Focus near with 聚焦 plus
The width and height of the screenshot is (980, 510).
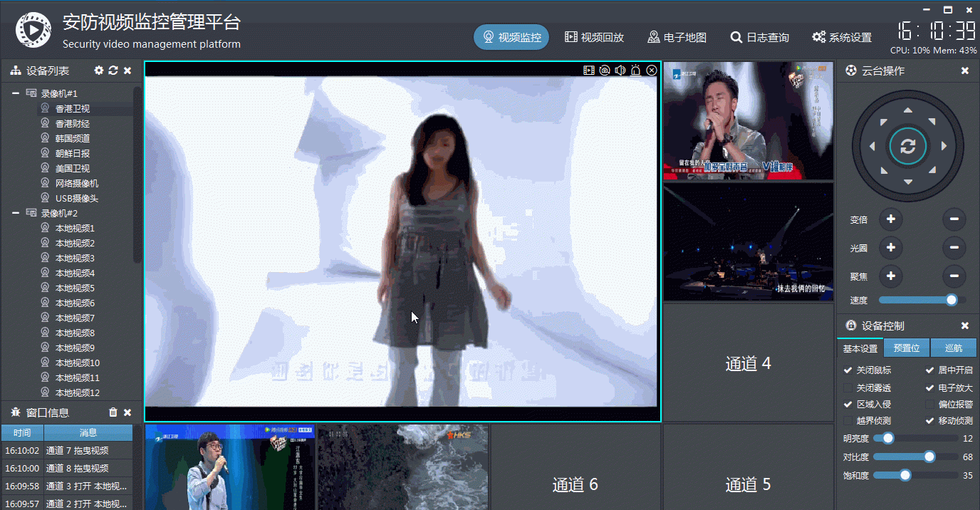[x=891, y=276]
